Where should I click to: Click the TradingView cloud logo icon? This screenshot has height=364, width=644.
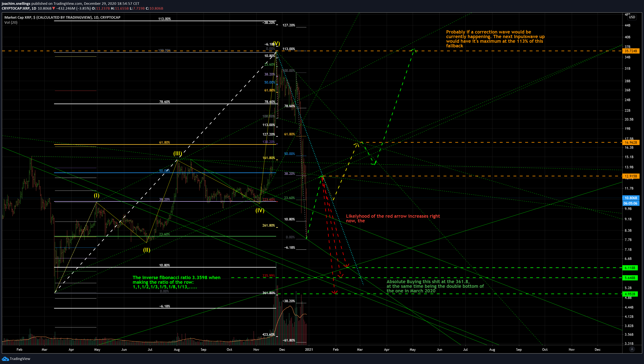5,359
